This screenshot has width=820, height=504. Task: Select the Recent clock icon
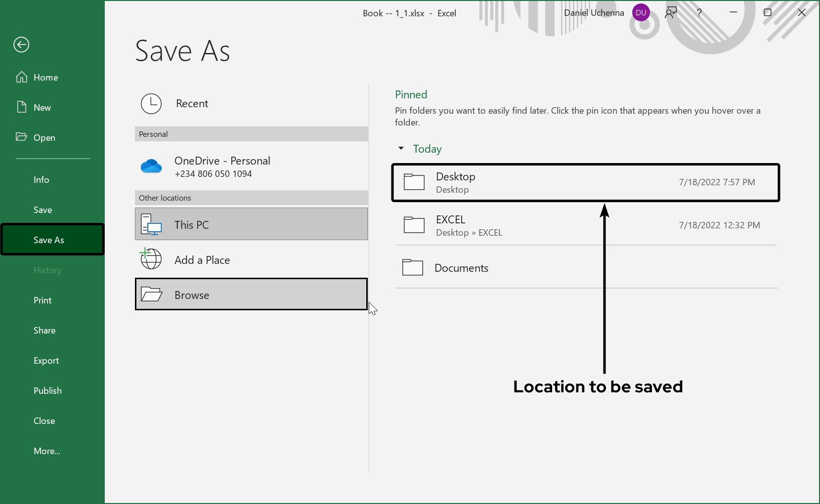coord(151,104)
